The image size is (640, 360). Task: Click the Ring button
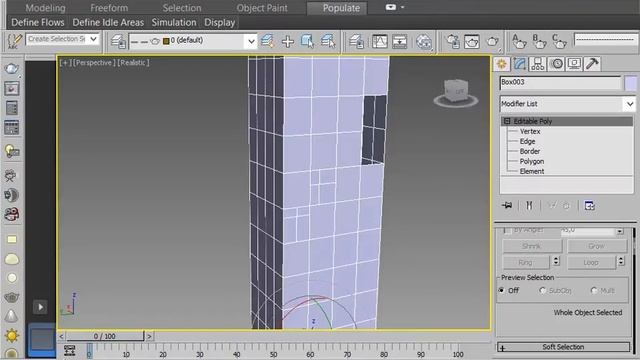click(x=526, y=262)
